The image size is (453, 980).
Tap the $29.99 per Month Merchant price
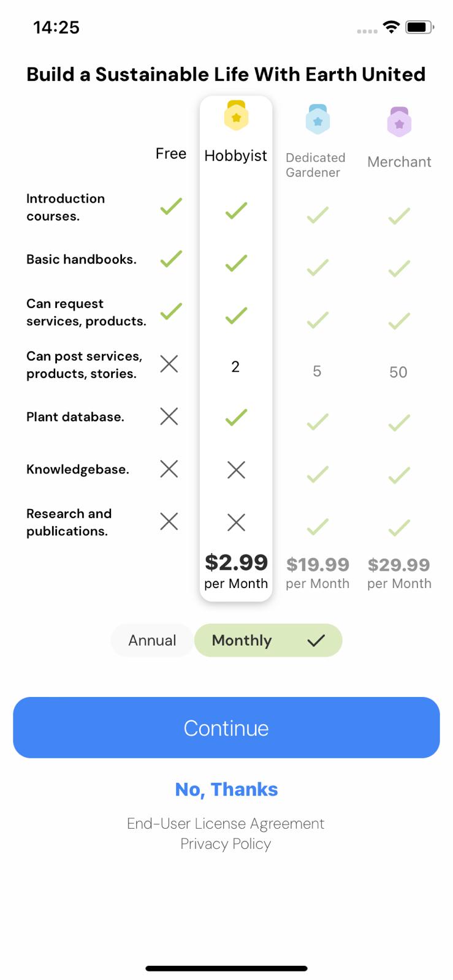(399, 573)
